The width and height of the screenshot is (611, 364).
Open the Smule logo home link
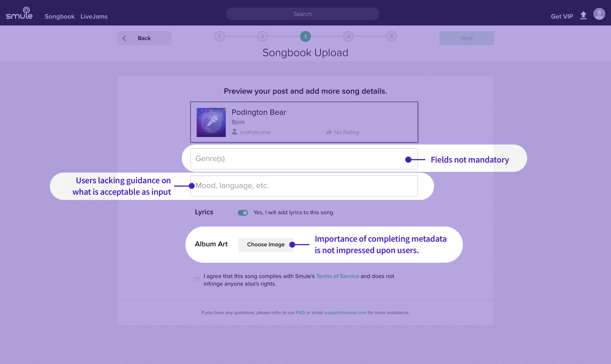(19, 13)
